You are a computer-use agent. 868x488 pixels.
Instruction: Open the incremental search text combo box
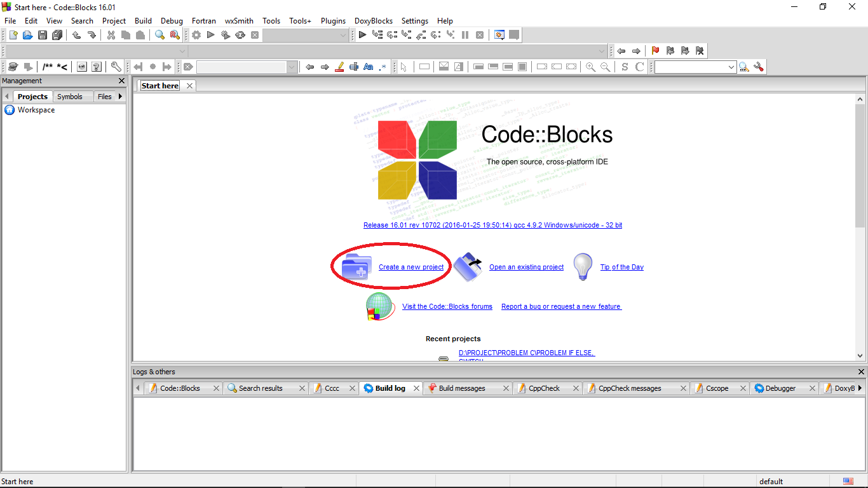247,67
